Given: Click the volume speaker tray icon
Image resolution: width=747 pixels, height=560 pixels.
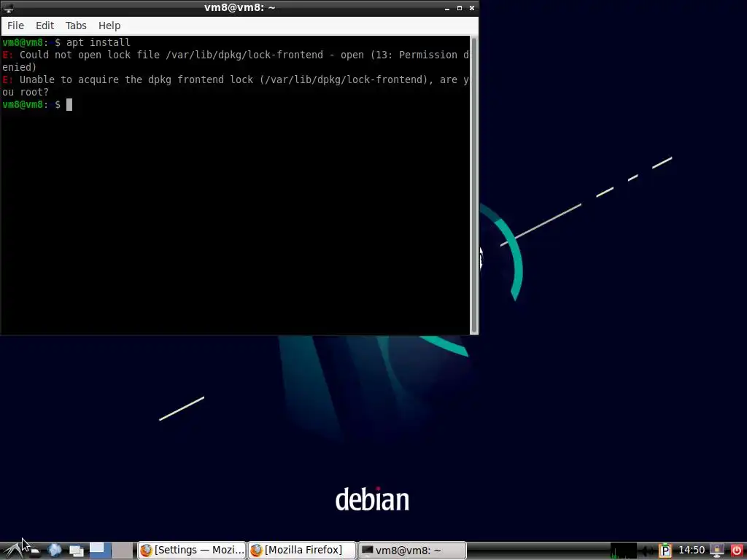Looking at the screenshot, I should tap(646, 551).
